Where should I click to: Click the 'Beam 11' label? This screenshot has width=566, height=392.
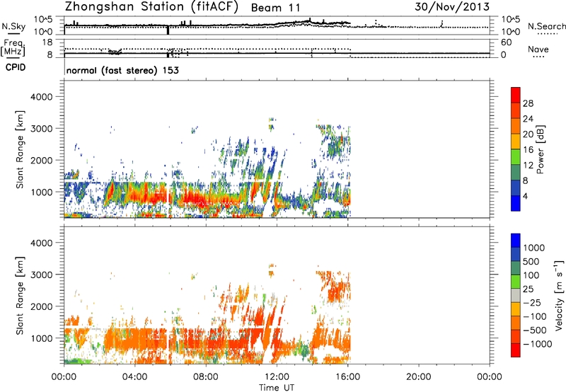(275, 8)
